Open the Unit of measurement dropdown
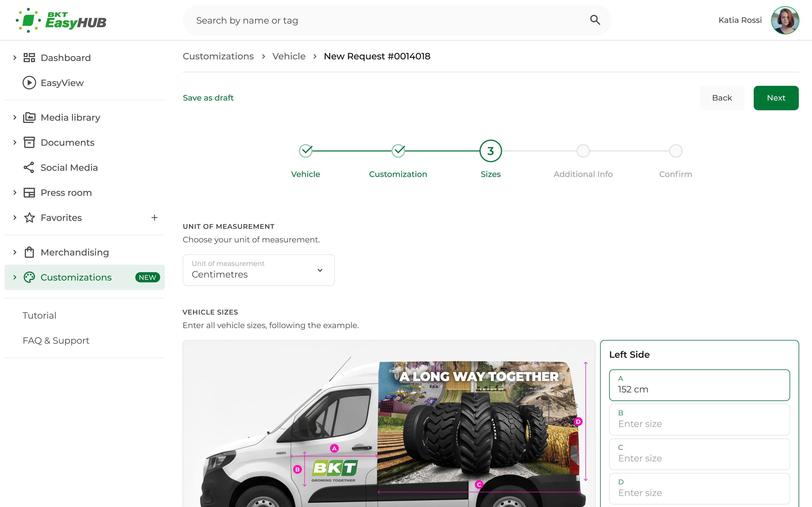This screenshot has height=507, width=812. [258, 270]
